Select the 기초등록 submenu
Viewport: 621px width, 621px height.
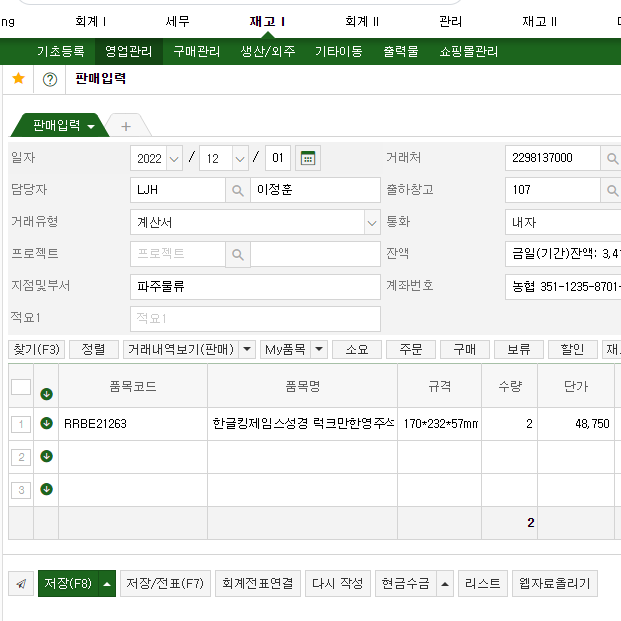click(61, 51)
